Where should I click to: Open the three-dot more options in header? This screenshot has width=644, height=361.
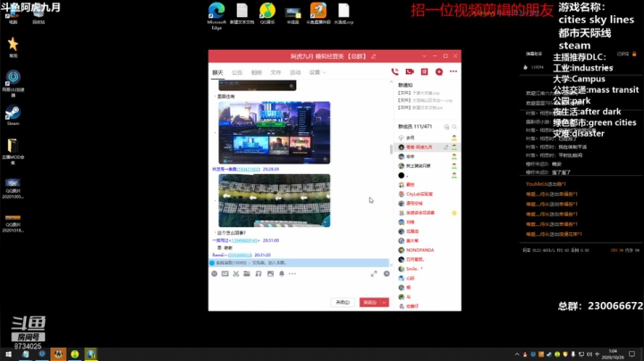click(453, 71)
